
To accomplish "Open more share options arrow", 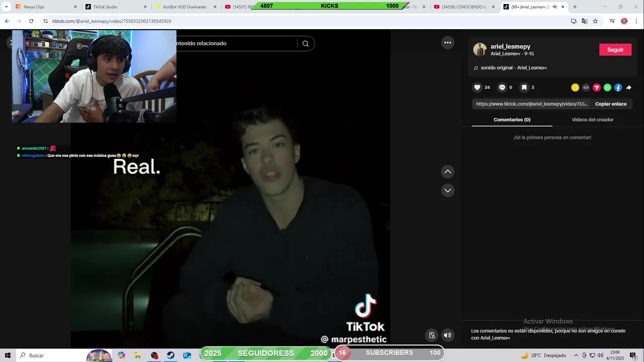I will click(x=629, y=87).
